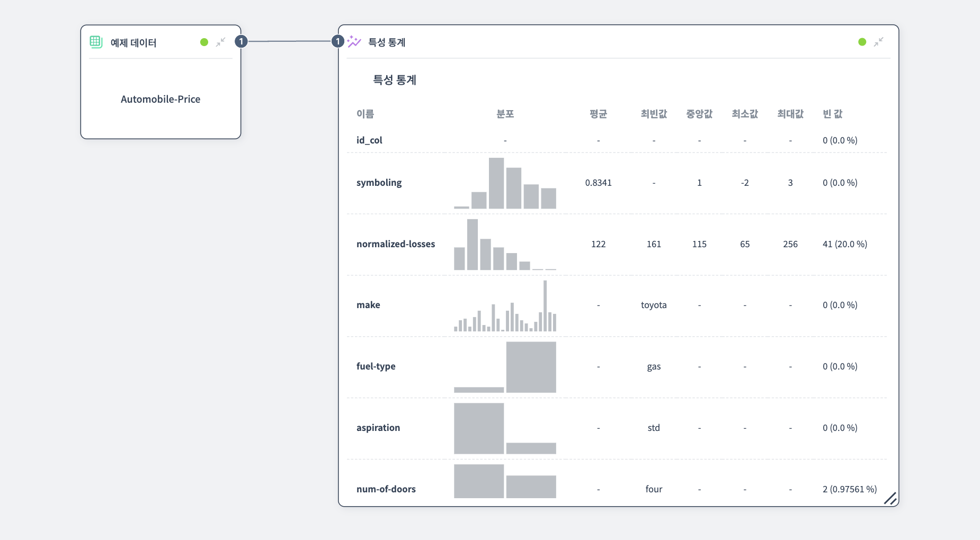
Task: Click the resize handle of 특성 통계 panel
Action: (890, 498)
